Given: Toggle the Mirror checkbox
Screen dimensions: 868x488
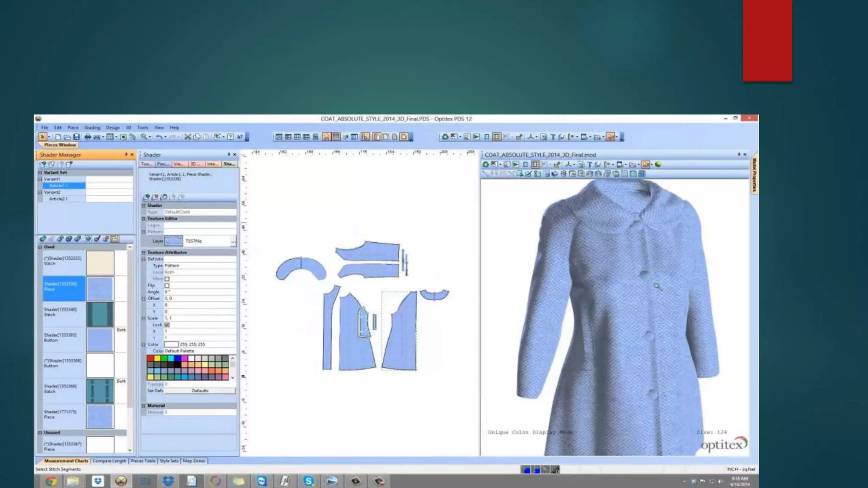Looking at the screenshot, I should tap(167, 279).
